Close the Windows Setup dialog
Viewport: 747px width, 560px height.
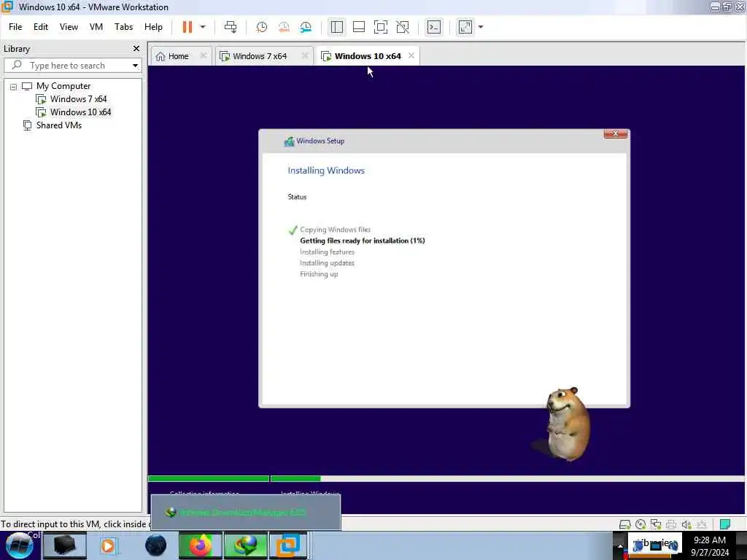click(x=616, y=134)
